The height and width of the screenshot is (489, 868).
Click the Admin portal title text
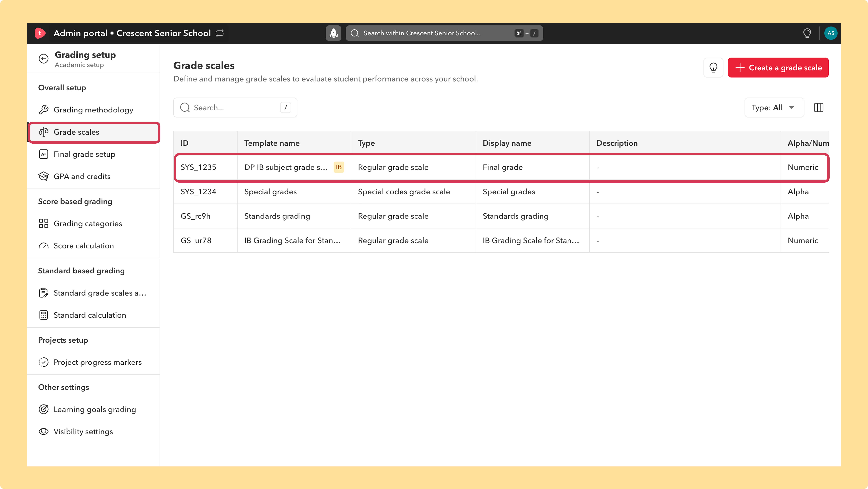click(x=80, y=33)
